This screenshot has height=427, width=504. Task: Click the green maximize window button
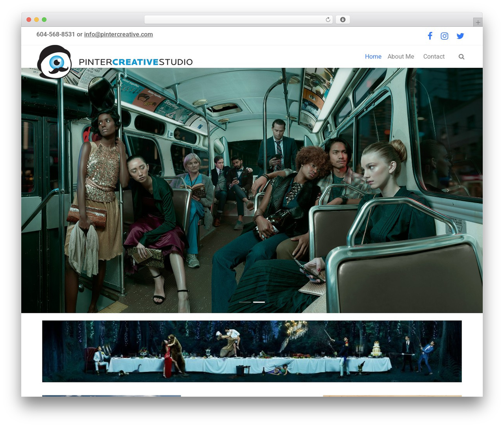point(44,20)
